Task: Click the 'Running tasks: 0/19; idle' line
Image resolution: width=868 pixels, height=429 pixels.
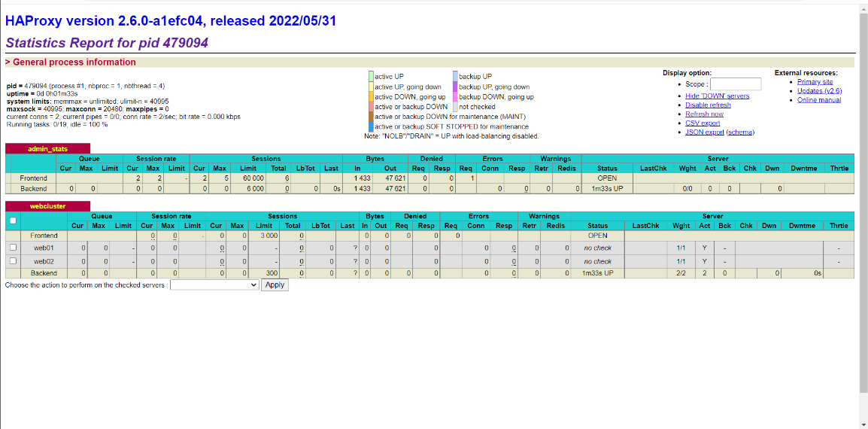Action: pyautogui.click(x=57, y=125)
